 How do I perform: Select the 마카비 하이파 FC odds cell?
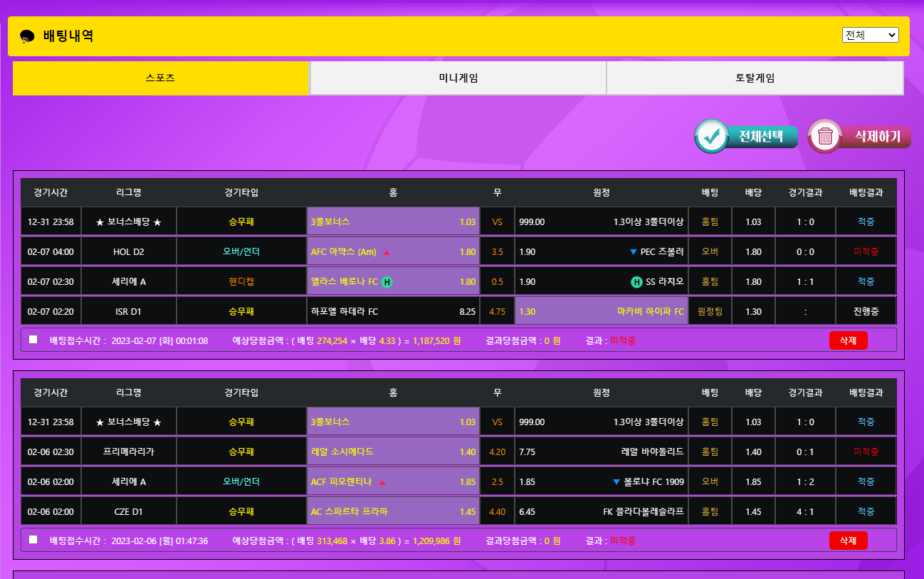(x=602, y=312)
